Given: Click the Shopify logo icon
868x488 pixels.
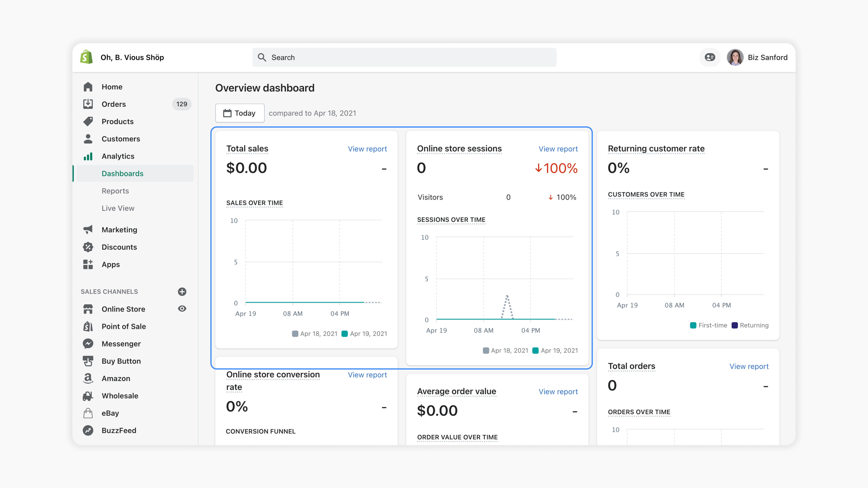Looking at the screenshot, I should click(87, 57).
